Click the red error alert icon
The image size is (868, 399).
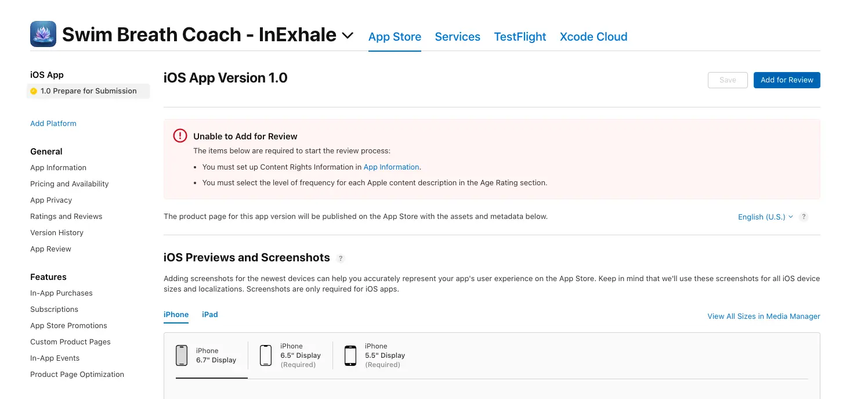tap(180, 136)
